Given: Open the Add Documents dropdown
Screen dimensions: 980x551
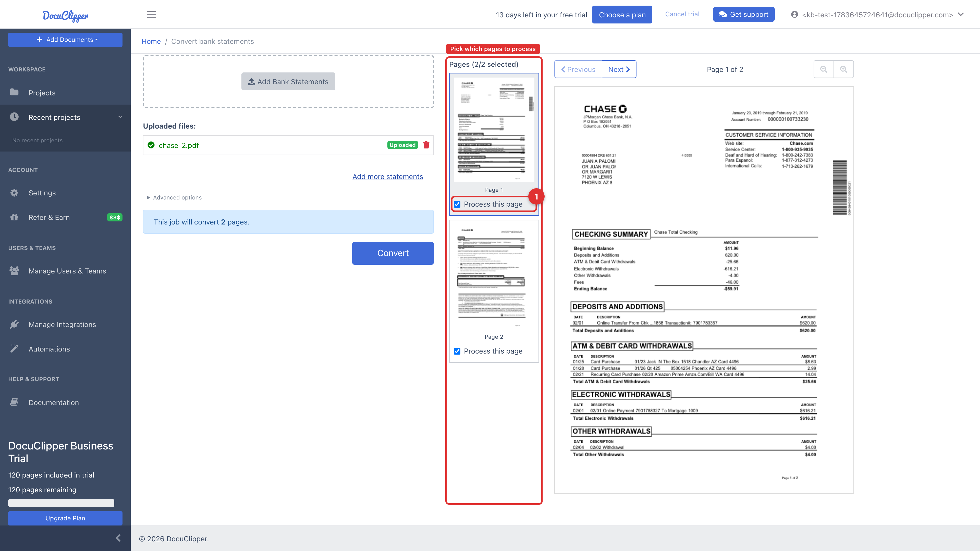Looking at the screenshot, I should [x=65, y=40].
